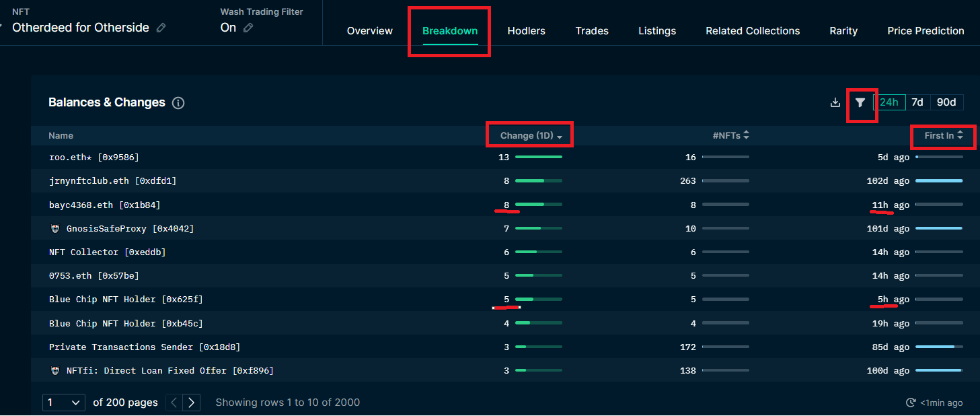Click 172 NFTs count for Private Transactions Sender

click(688, 347)
